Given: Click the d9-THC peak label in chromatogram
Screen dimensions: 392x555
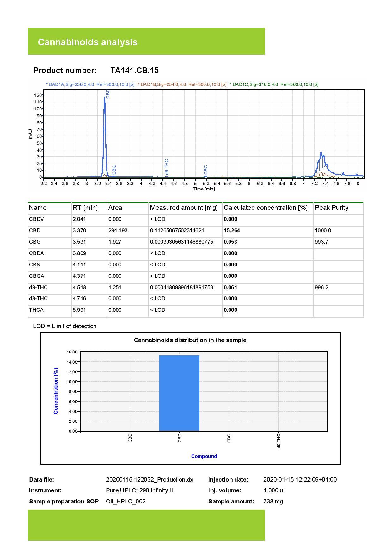Looking at the screenshot, I should [x=167, y=167].
